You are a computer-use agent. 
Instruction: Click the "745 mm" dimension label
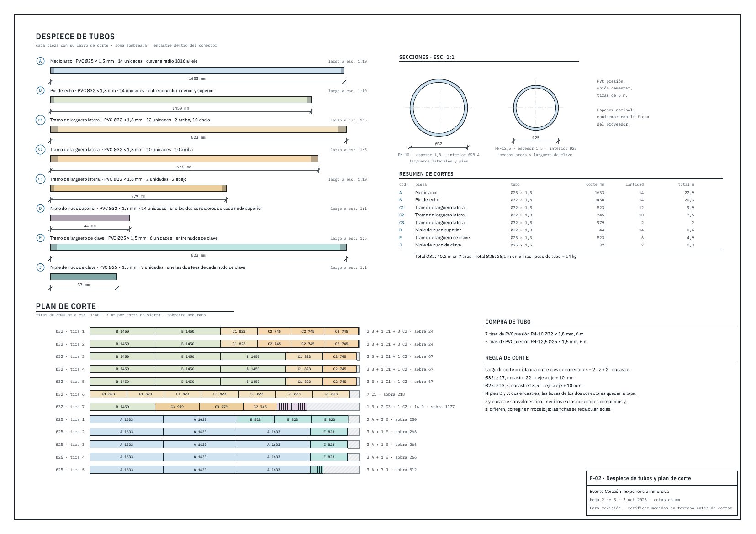click(x=184, y=167)
